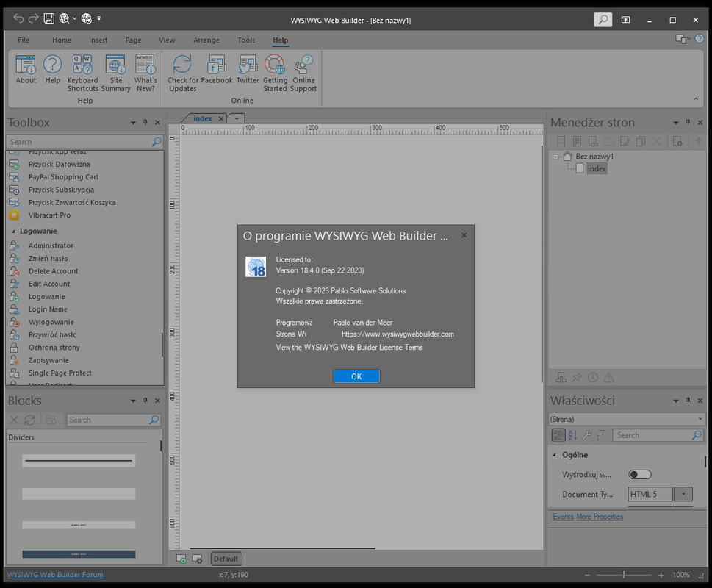Screen dimensions: 712x588
Task: Open the Facebook page
Action: coord(217,70)
